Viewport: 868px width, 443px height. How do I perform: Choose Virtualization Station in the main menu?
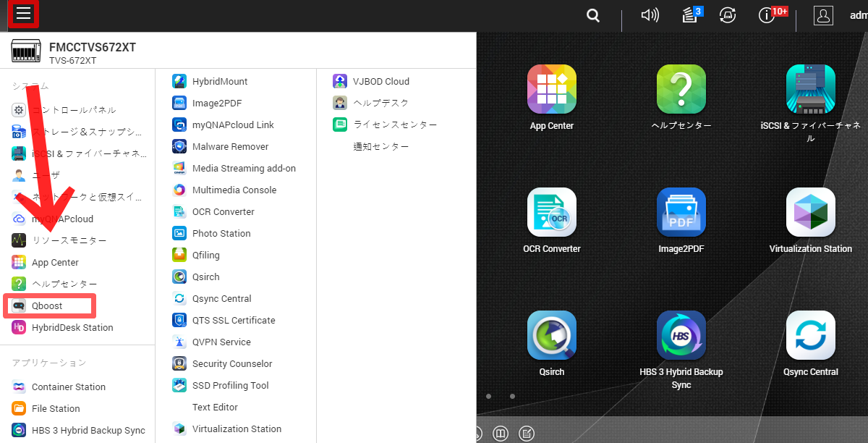tap(237, 429)
